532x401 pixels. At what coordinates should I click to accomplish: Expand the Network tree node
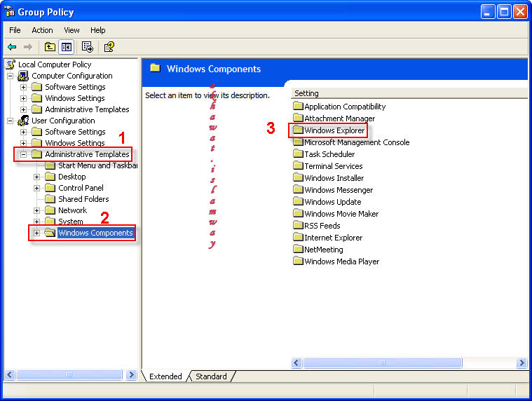pos(36,210)
